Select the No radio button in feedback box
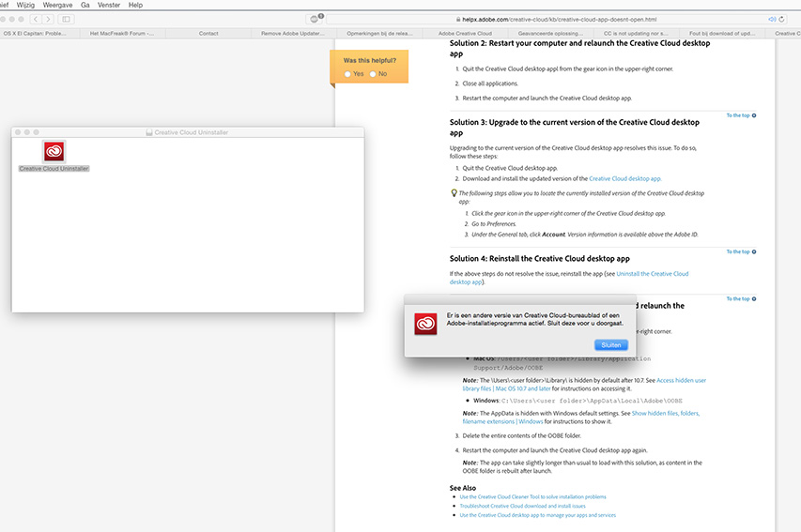This screenshot has height=532, width=801. click(373, 74)
